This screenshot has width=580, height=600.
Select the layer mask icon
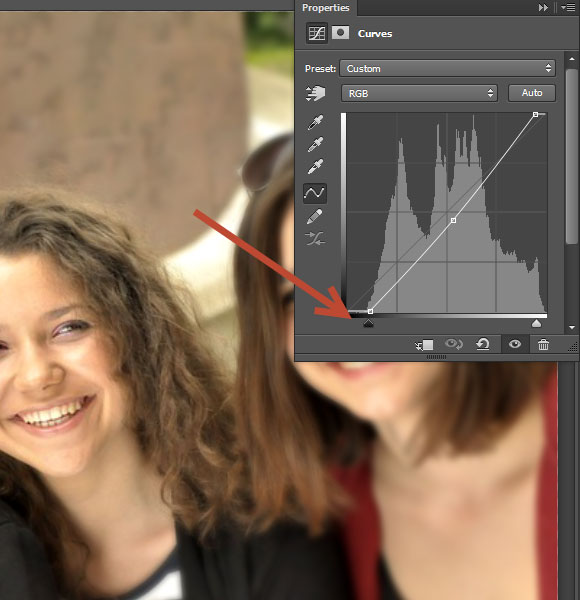tap(340, 33)
